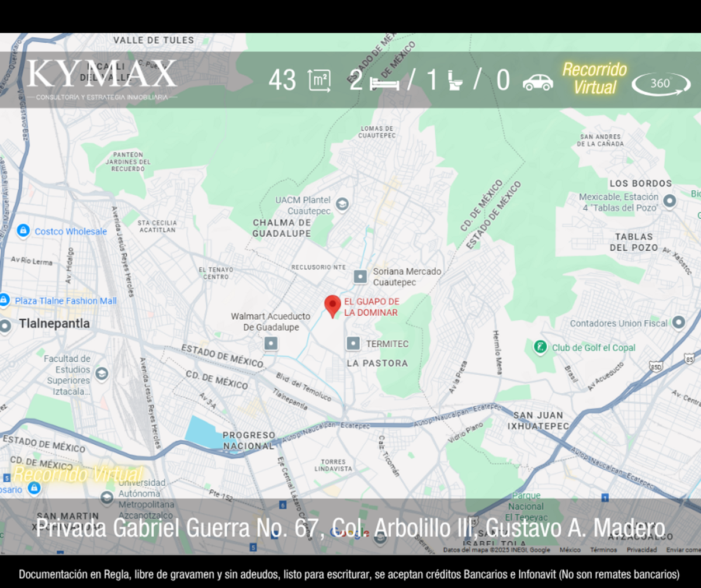Select the Soriana Mercado Cuautepec store marker
Viewport: 701px width, 588px height.
(x=361, y=276)
